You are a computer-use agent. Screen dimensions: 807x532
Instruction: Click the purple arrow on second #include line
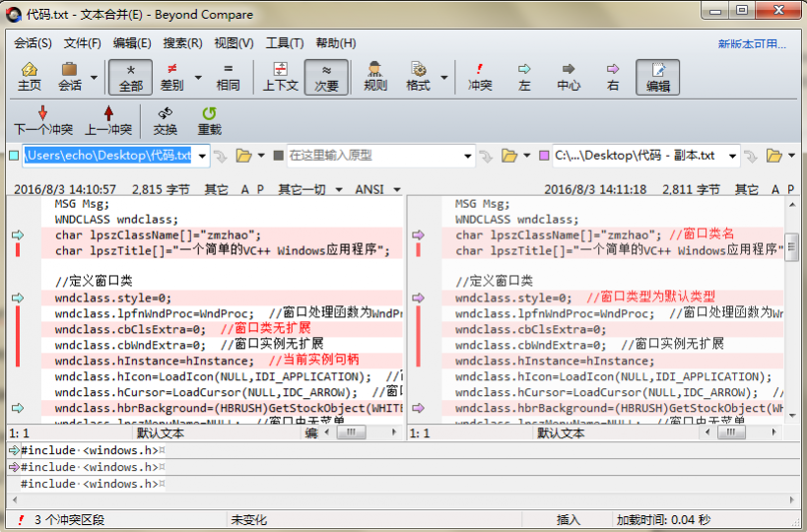pyautogui.click(x=14, y=467)
